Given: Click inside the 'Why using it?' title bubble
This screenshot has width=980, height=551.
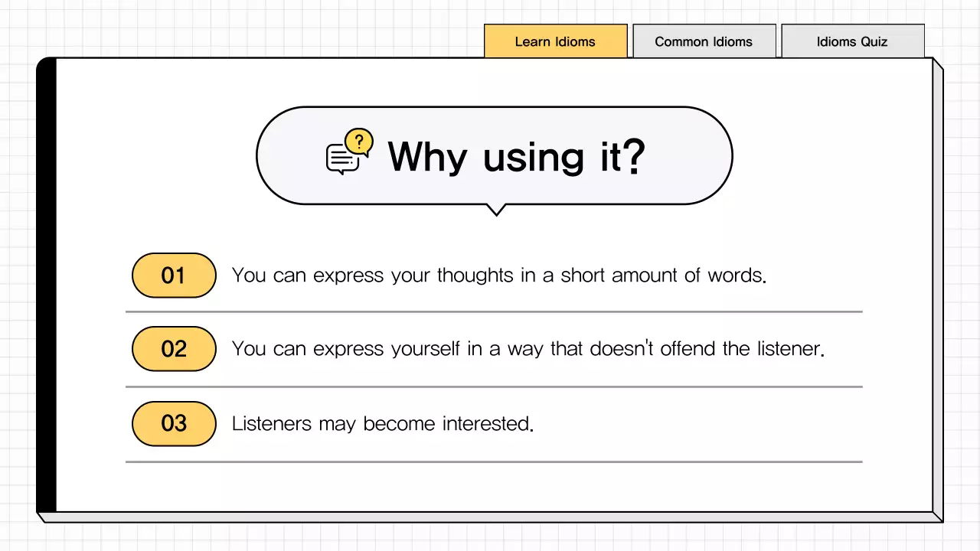Looking at the screenshot, I should (x=495, y=155).
